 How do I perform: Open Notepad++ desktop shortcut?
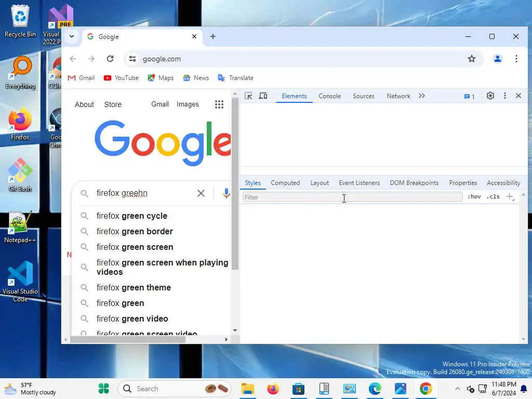(x=20, y=227)
